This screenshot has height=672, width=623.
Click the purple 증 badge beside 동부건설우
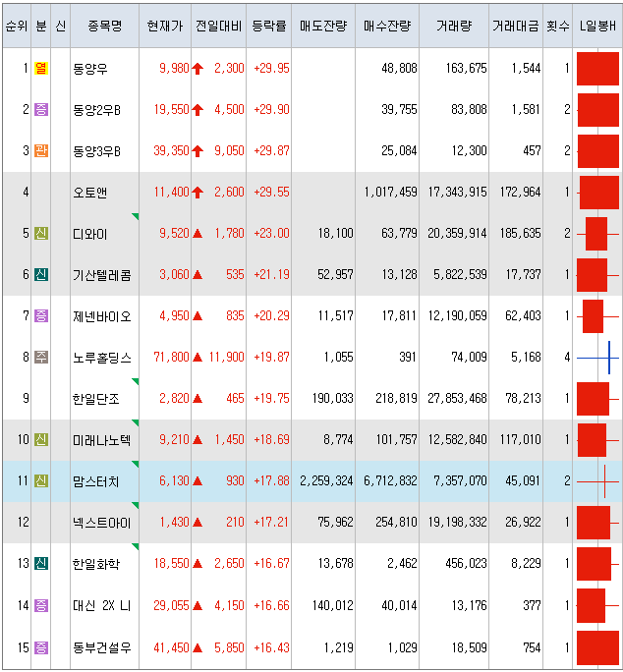[x=40, y=647]
